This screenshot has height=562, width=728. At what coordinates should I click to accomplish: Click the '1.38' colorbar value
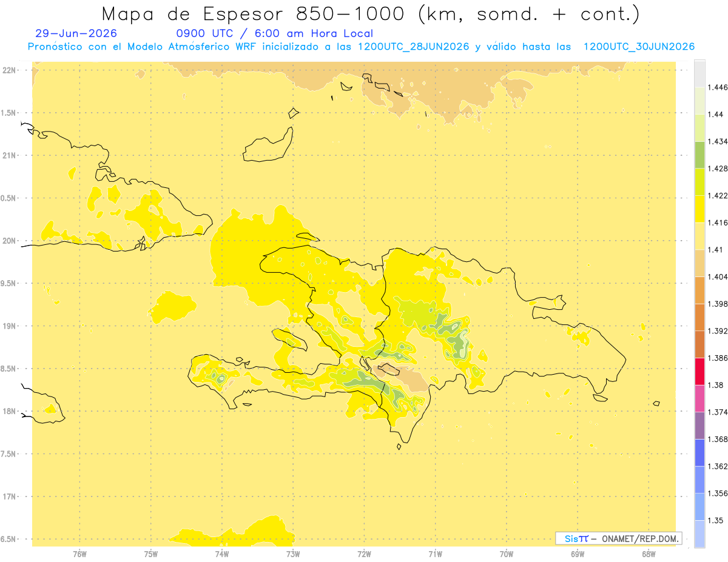[x=715, y=385]
